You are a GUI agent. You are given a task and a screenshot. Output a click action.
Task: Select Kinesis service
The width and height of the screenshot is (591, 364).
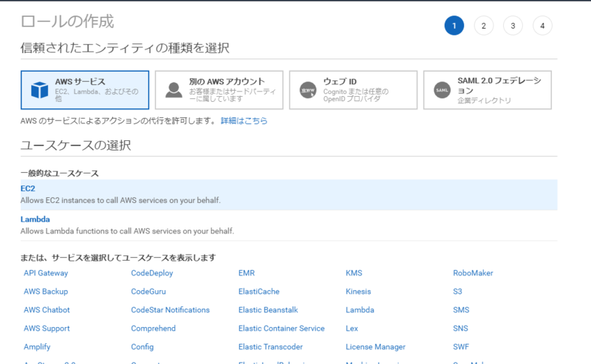click(358, 292)
